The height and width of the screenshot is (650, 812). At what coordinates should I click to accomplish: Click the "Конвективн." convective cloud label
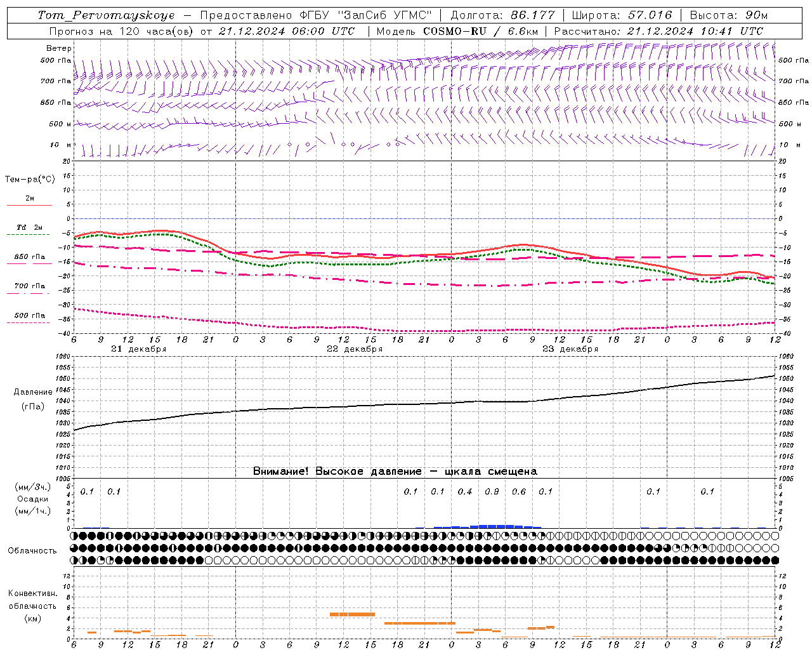(x=32, y=593)
